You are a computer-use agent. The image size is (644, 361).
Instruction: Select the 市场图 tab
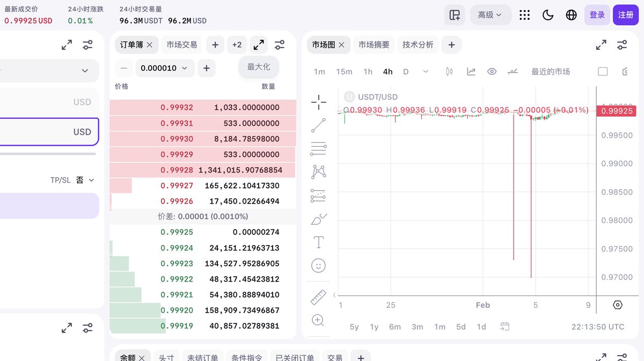click(324, 45)
